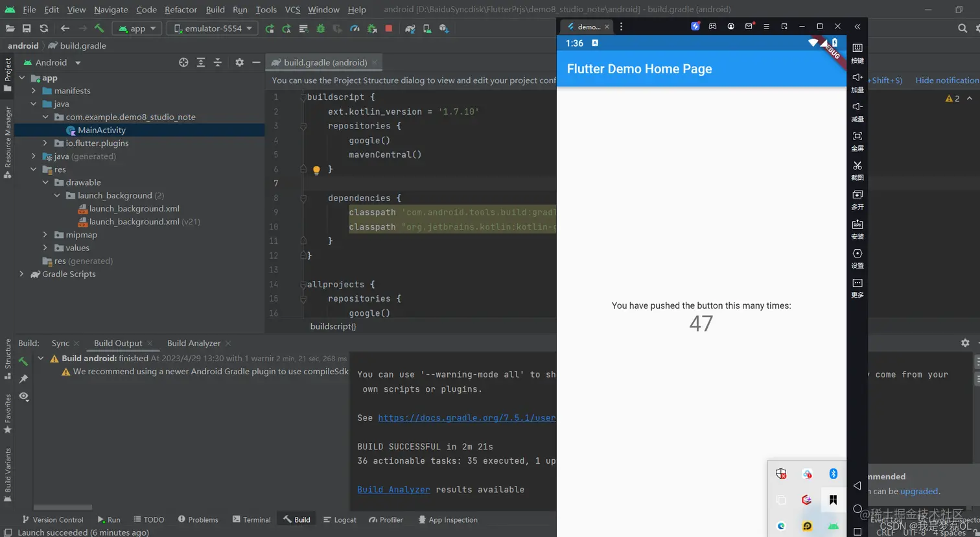The height and width of the screenshot is (537, 980).
Task: Click the Debug bug icon in toolbar
Action: pyautogui.click(x=320, y=29)
